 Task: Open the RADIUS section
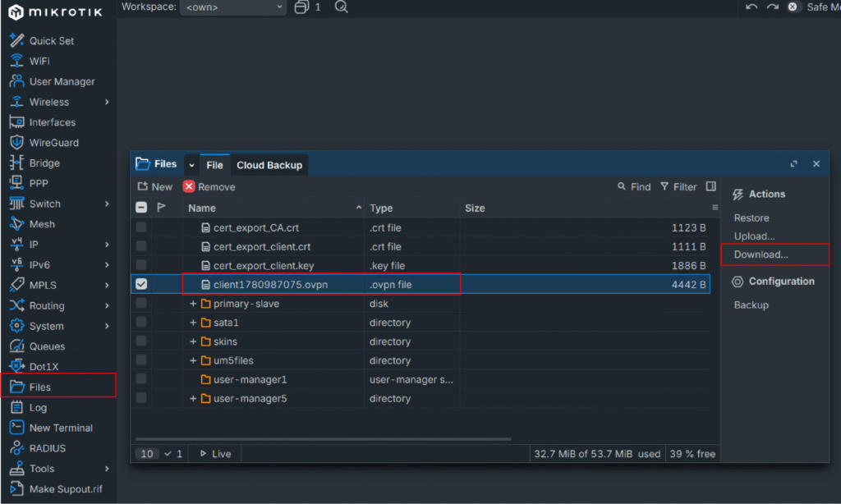(47, 448)
